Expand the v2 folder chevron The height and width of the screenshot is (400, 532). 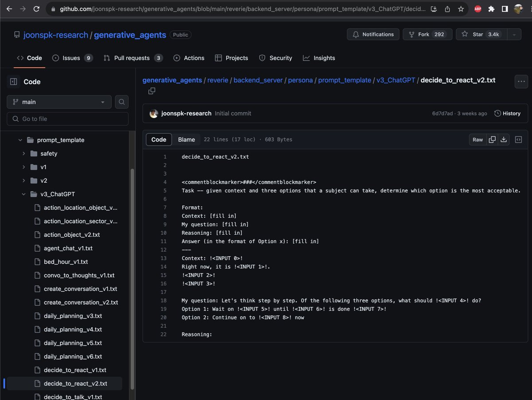pyautogui.click(x=23, y=180)
